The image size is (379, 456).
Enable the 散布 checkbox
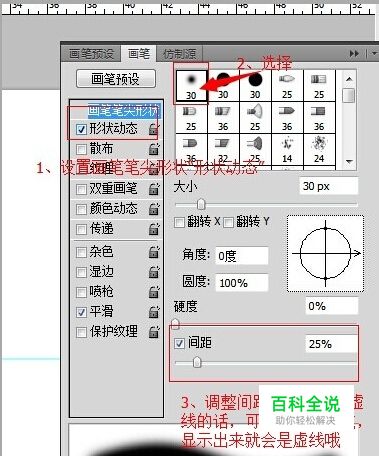[81, 149]
